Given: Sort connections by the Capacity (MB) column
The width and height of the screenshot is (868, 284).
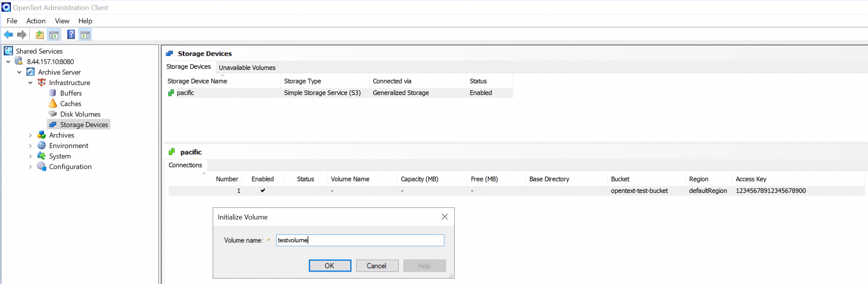Looking at the screenshot, I should (x=432, y=179).
